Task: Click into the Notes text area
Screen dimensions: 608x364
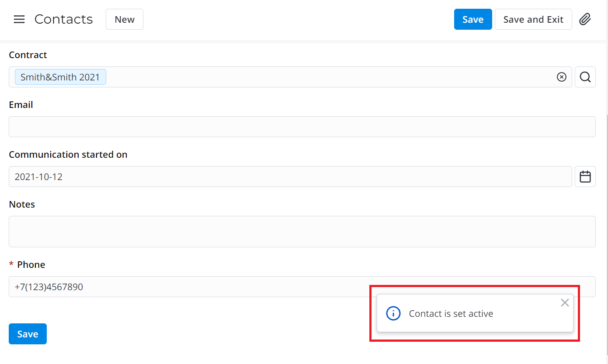Action: pos(302,232)
